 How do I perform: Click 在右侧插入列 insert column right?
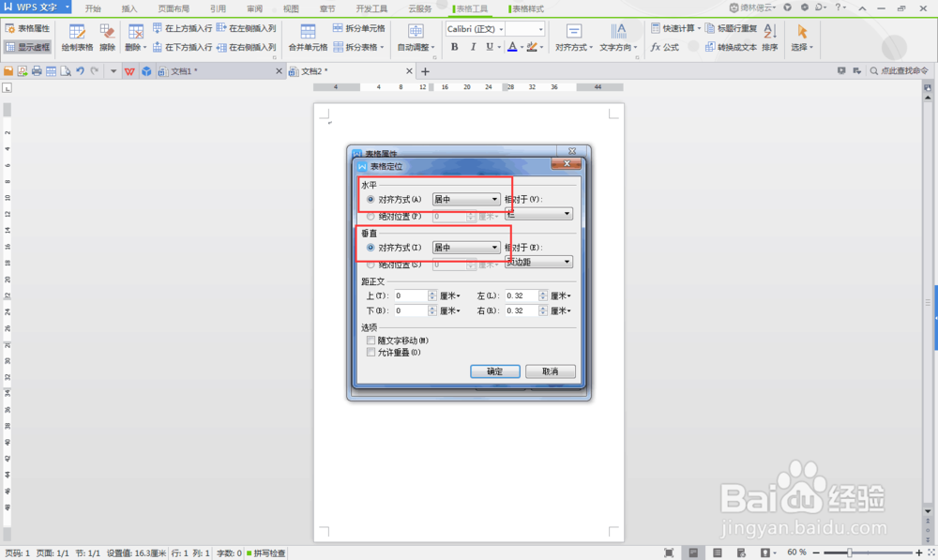247,47
